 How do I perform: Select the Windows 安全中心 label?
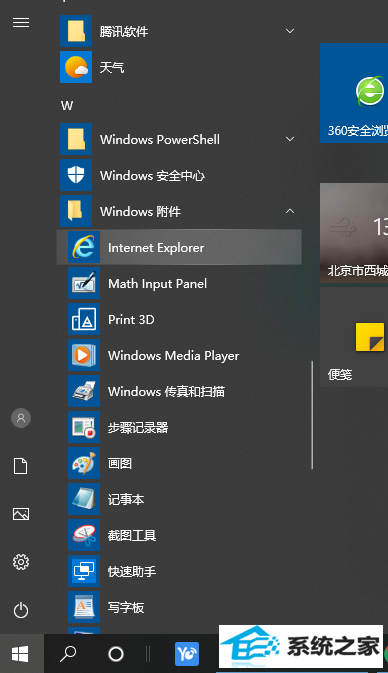pyautogui.click(x=152, y=175)
